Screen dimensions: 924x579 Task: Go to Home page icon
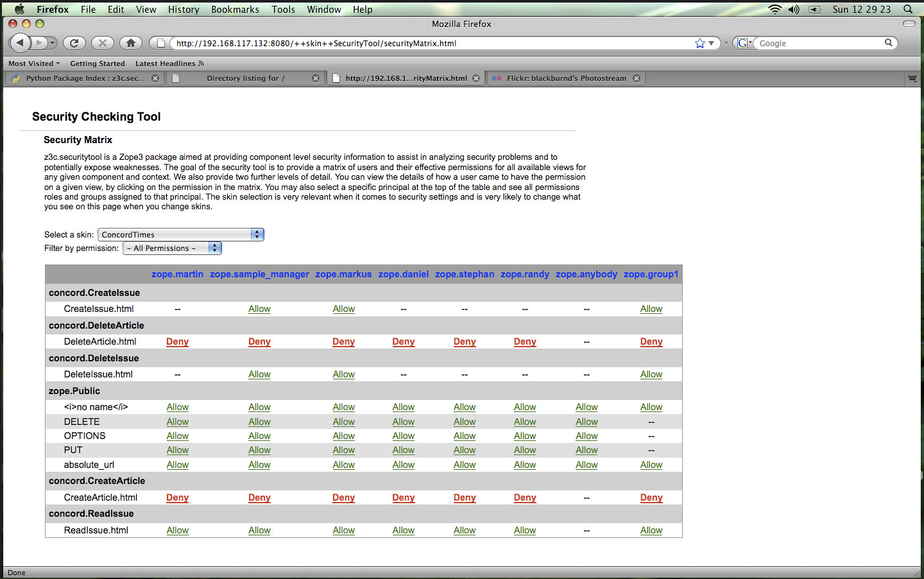pos(131,43)
